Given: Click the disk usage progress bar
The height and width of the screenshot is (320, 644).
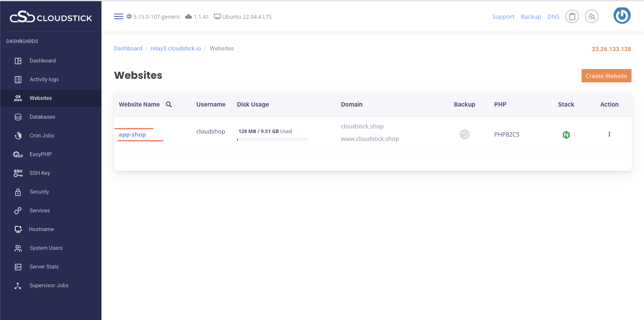Looking at the screenshot, I should (272, 139).
